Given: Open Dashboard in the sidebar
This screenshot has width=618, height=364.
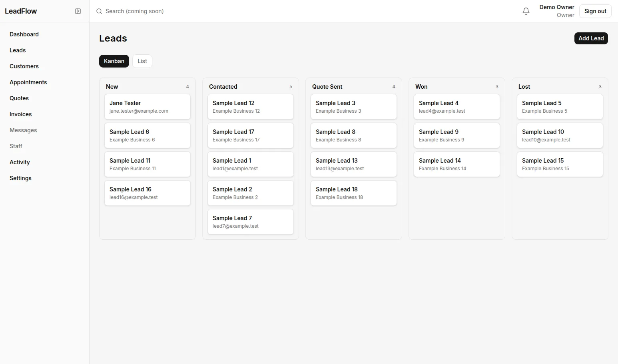Looking at the screenshot, I should pyautogui.click(x=24, y=34).
